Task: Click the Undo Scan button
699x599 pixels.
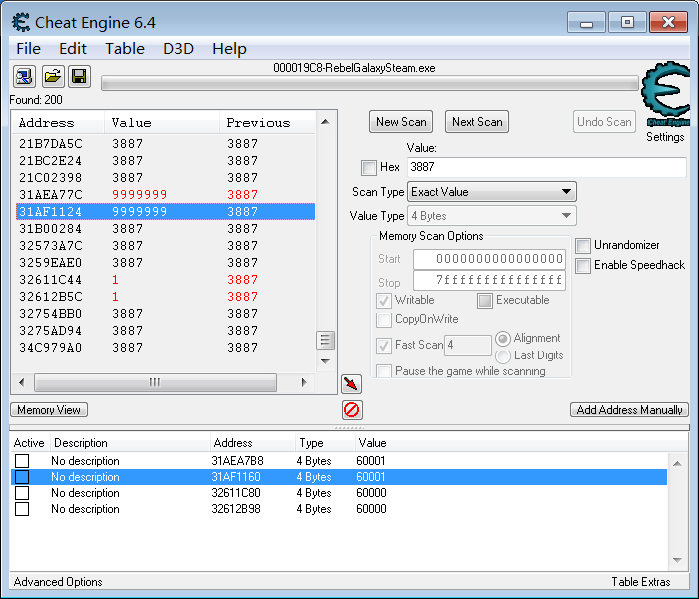Action: click(604, 122)
